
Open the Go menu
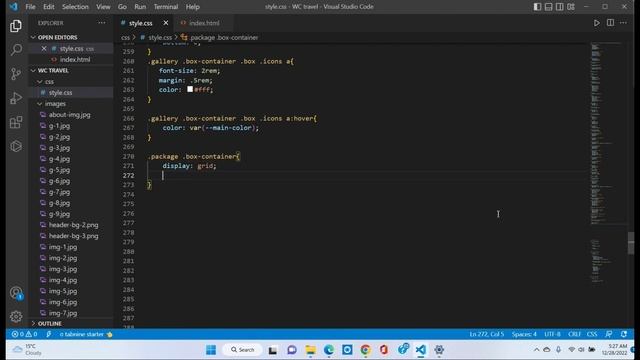122,7
